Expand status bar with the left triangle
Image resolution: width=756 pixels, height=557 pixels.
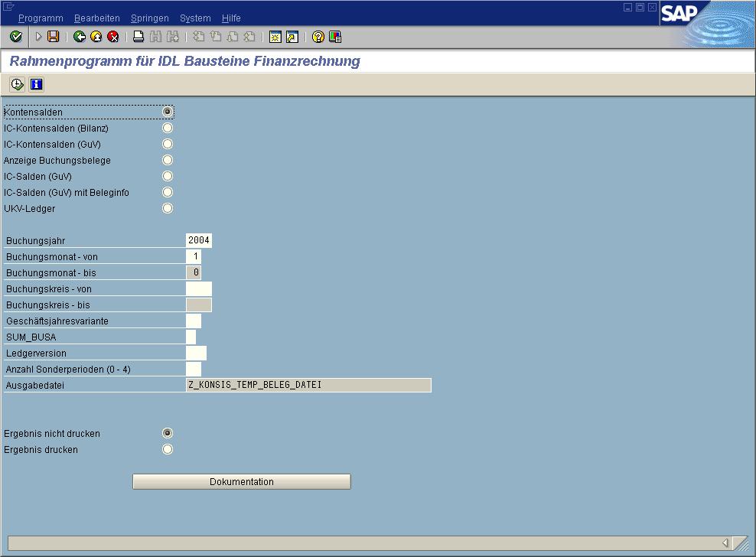[725, 543]
